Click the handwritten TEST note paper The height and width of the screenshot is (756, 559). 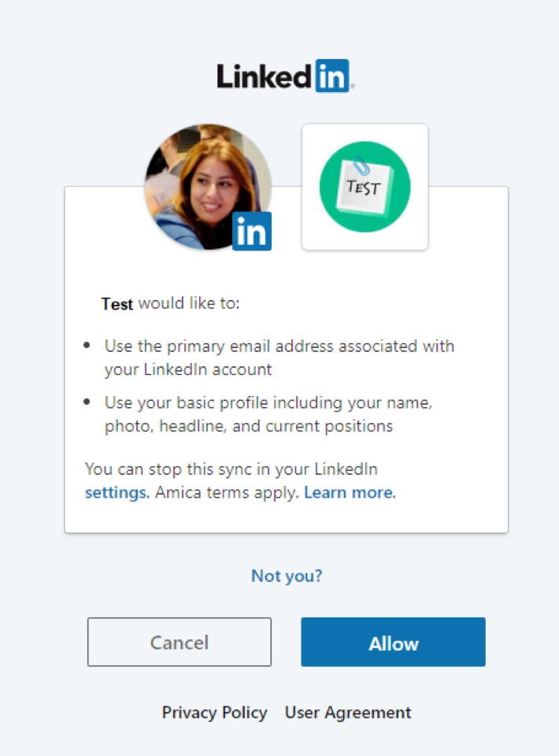(x=365, y=188)
